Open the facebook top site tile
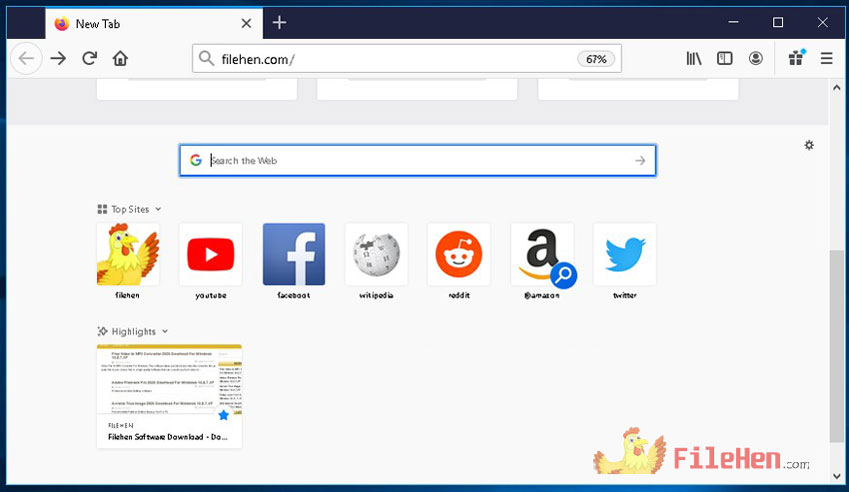849x492 pixels. (x=293, y=261)
